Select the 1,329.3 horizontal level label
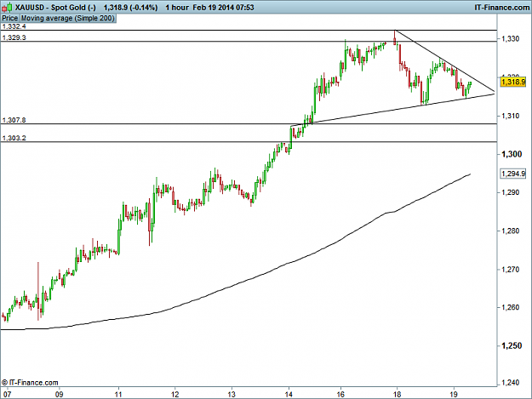This screenshot has width=532, height=399. (x=14, y=37)
